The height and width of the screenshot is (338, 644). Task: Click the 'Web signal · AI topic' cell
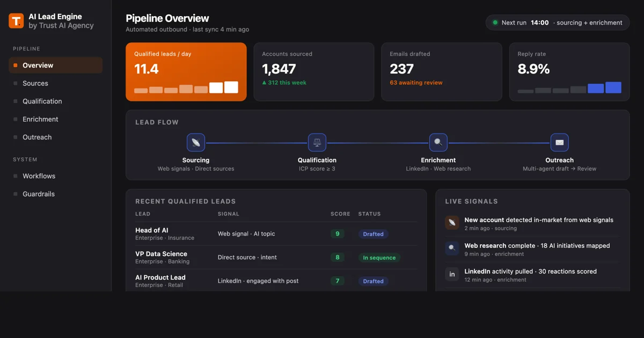pos(246,234)
